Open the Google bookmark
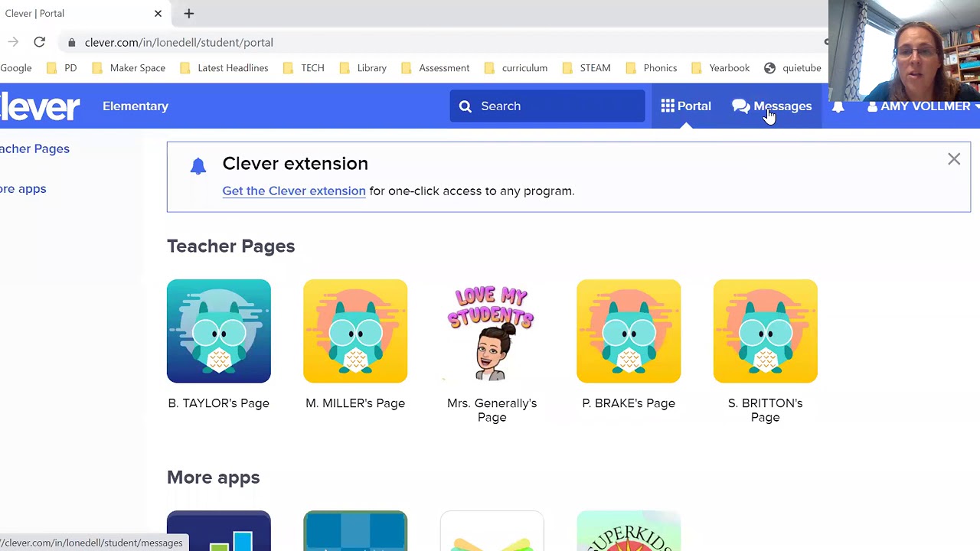Screen dimensions: 980x551 pos(16,68)
